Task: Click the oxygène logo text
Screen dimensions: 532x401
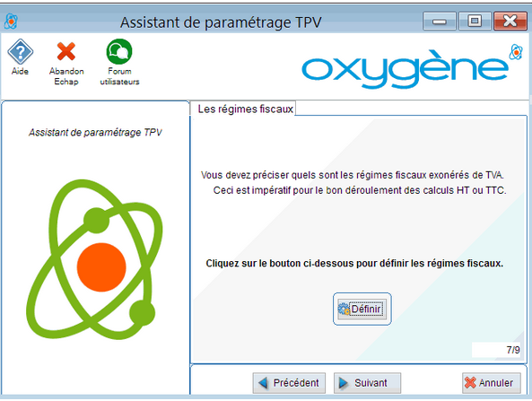Action: (405, 70)
